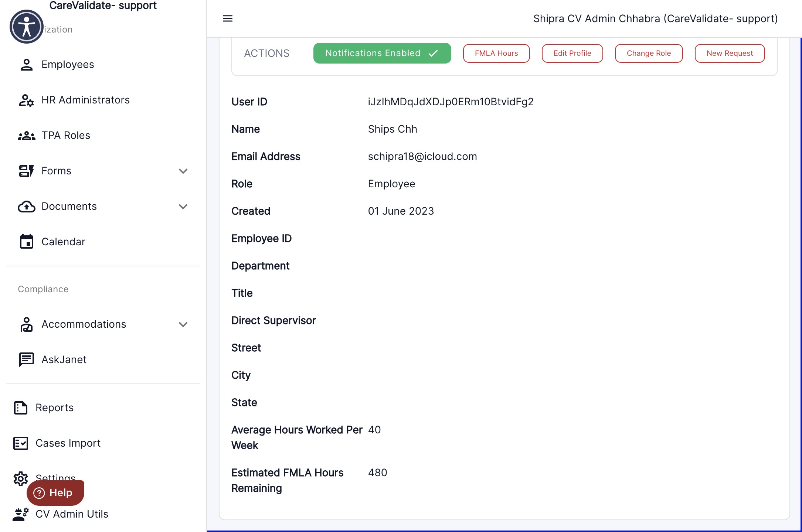The image size is (802, 532).
Task: Select the User ID value text
Action: [451, 102]
